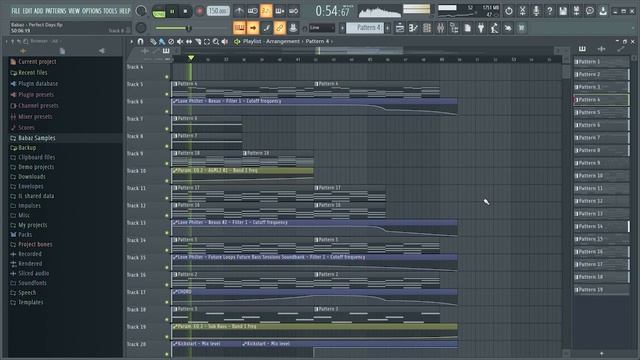Toggle the link icon in toolbar
Viewport: 640px width, 360px height.
coord(280,28)
